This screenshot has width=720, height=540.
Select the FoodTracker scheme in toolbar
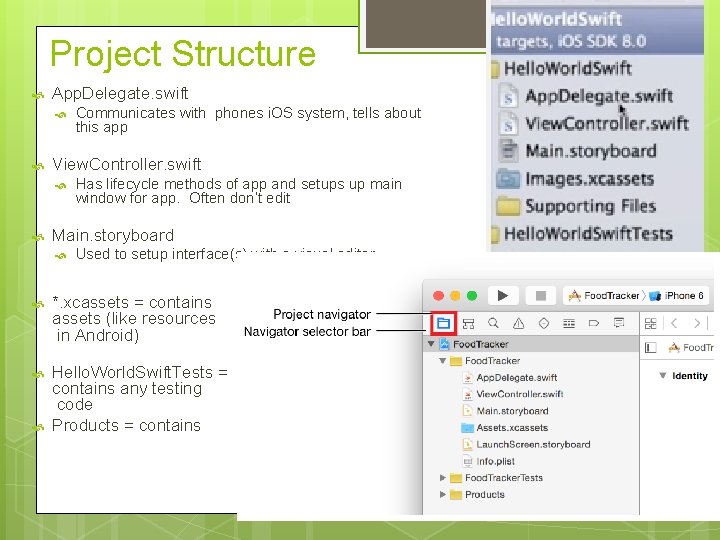click(x=604, y=296)
